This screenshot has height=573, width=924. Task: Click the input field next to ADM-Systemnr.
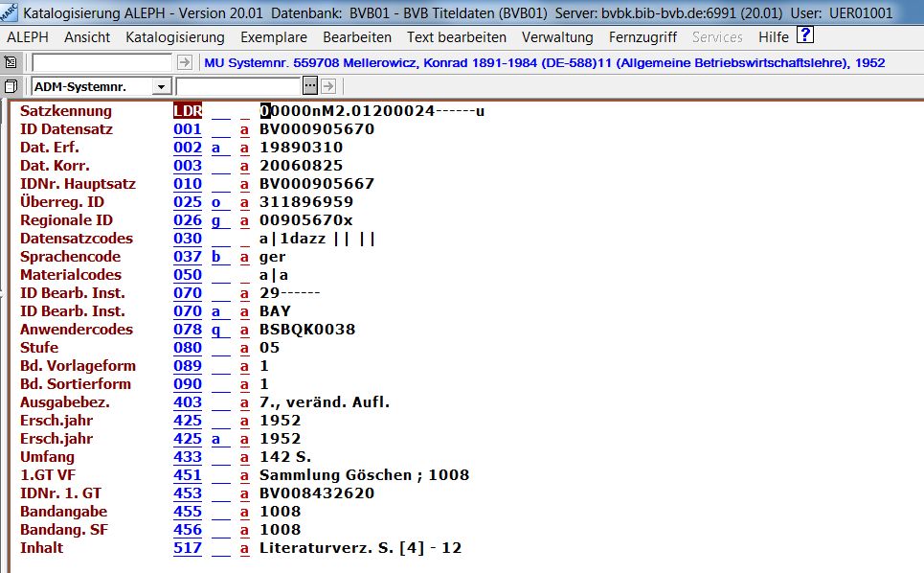pos(238,86)
